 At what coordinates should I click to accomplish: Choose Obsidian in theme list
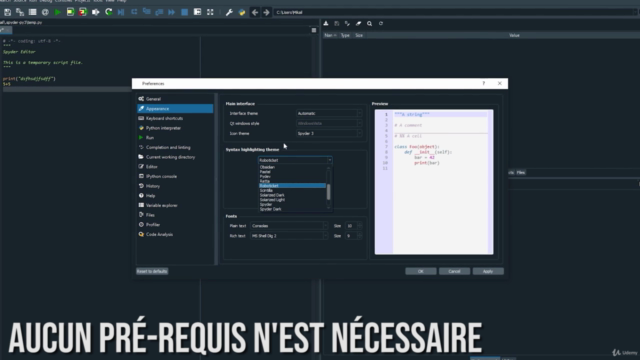click(292, 167)
